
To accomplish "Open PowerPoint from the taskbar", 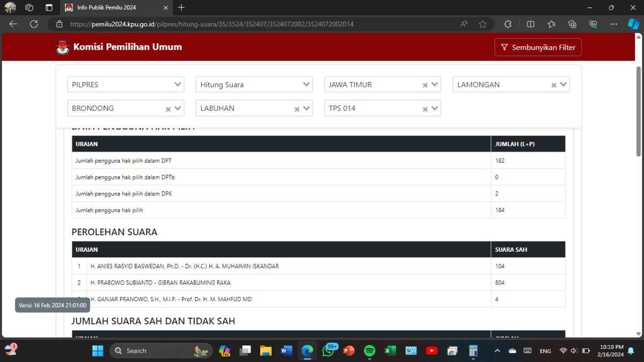I will point(349,351).
